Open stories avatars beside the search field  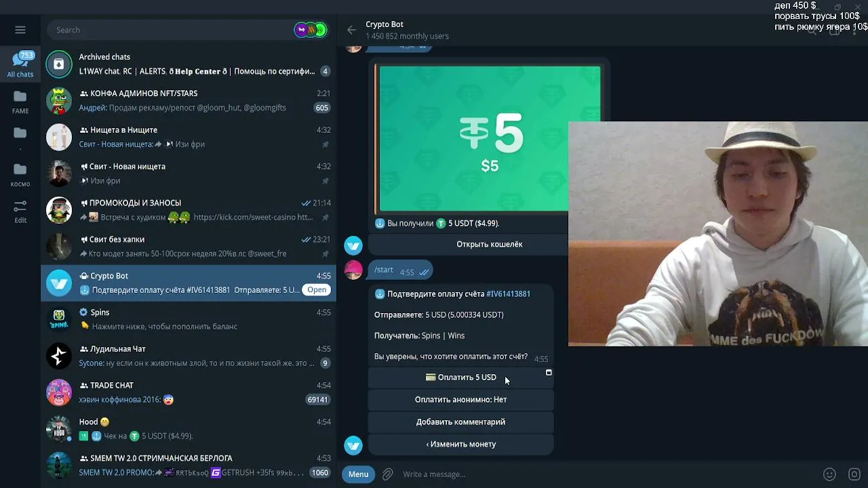(311, 30)
